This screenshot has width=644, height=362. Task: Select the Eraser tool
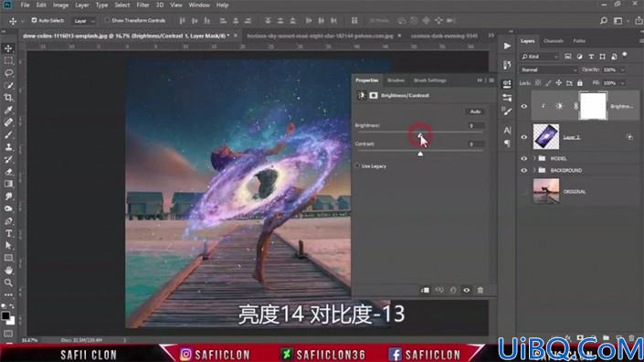(8, 172)
